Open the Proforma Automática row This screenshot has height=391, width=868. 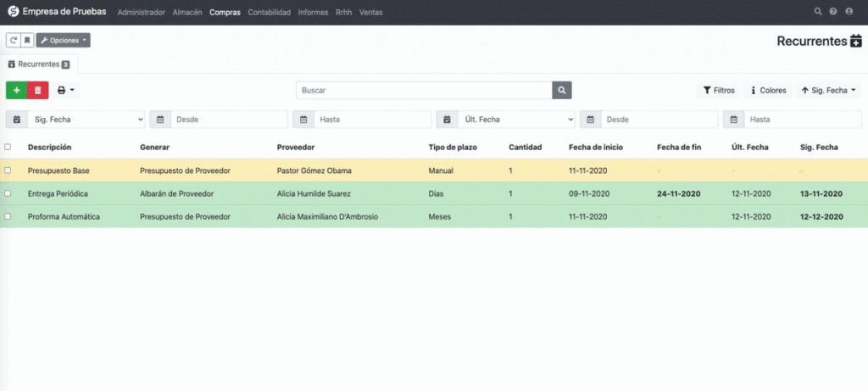click(x=64, y=216)
